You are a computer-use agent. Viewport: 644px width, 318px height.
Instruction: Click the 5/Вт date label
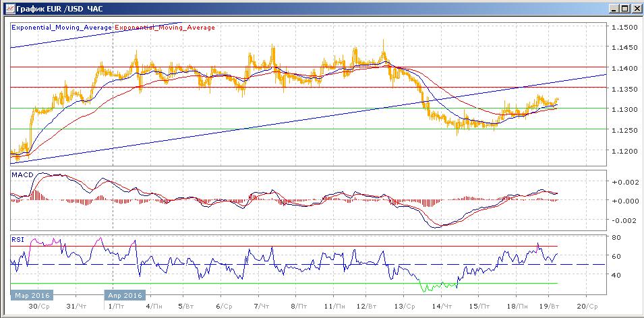[x=187, y=306]
